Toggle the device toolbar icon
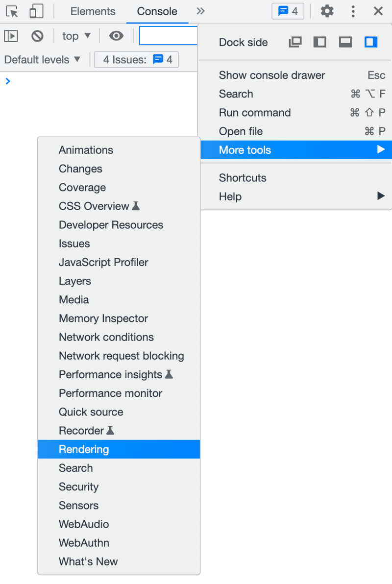This screenshot has height=584, width=392. [36, 11]
